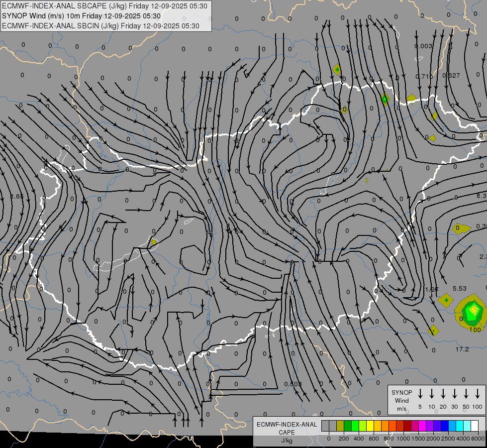
Task: Click the 'J/kg' unit label in the legend
Action: 287,441
